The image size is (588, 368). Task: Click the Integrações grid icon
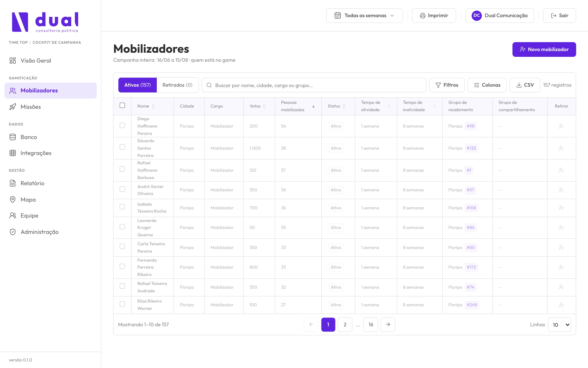click(13, 153)
